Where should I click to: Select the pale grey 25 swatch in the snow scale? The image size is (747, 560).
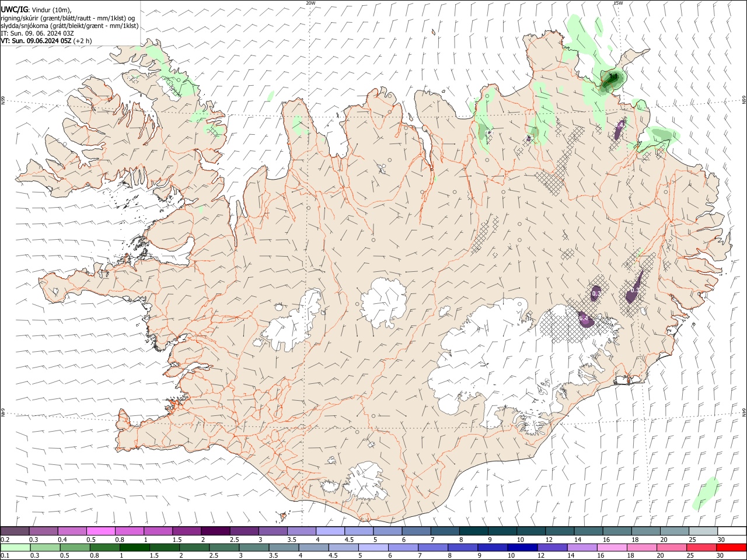[704, 531]
